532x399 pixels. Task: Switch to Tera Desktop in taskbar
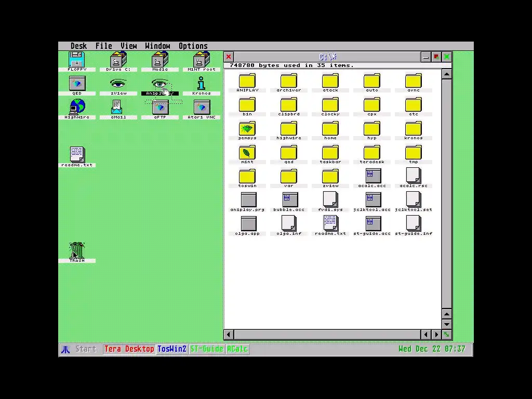pos(129,349)
